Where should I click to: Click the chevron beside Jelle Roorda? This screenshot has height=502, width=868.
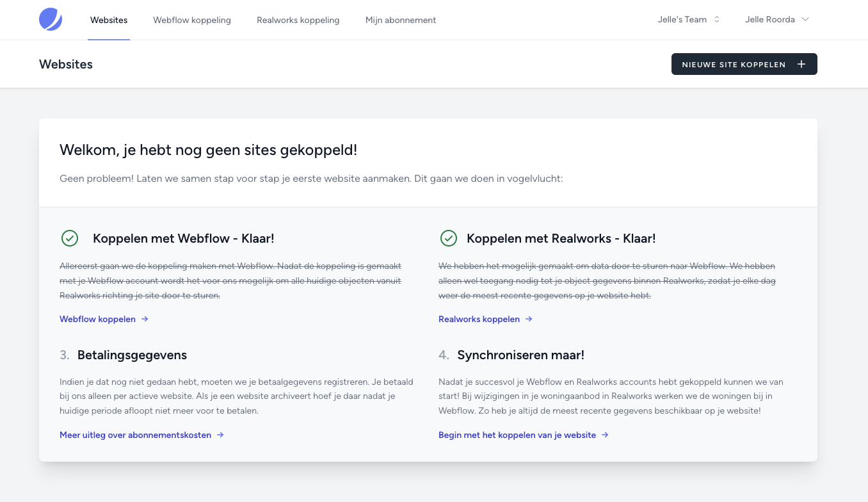(x=805, y=20)
